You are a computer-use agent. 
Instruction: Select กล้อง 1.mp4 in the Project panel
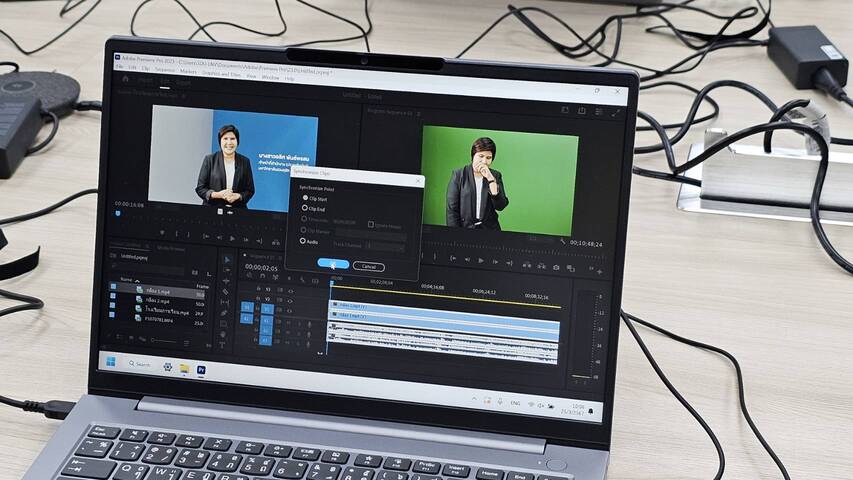point(158,291)
